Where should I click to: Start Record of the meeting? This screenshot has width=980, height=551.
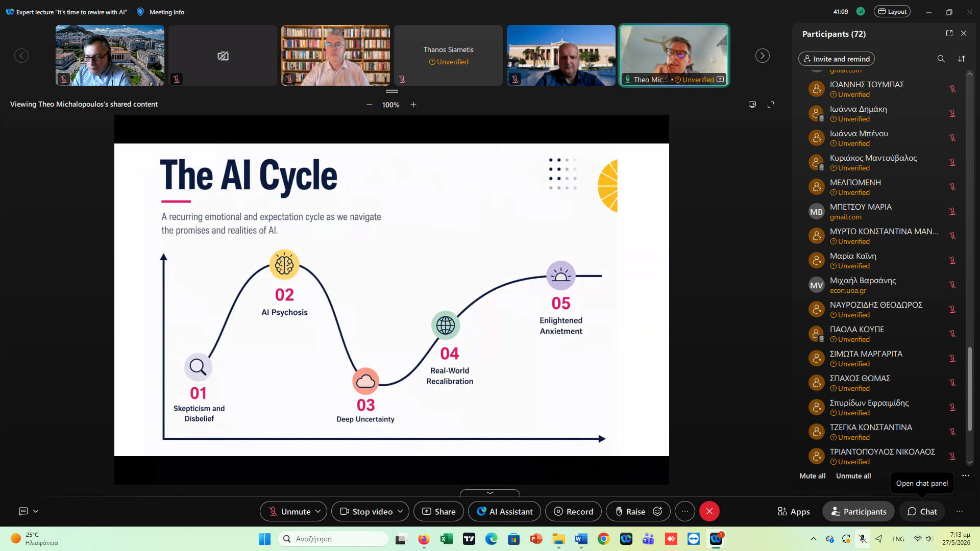(x=573, y=511)
